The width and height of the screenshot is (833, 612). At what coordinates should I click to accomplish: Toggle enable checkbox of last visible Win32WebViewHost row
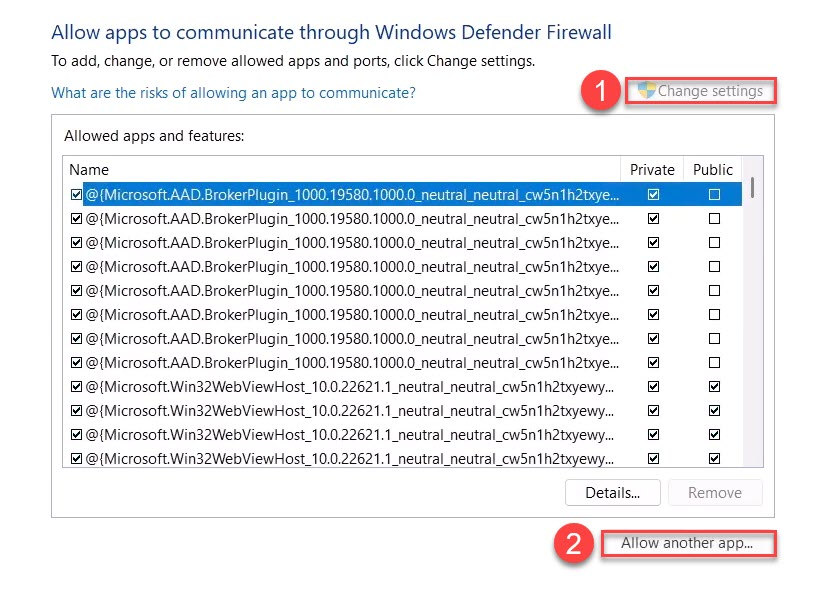(77, 458)
